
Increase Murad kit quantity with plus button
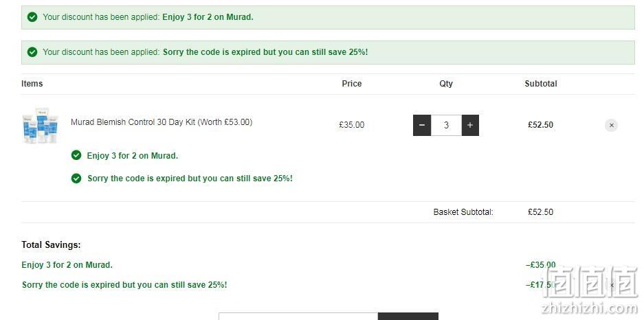click(x=470, y=125)
